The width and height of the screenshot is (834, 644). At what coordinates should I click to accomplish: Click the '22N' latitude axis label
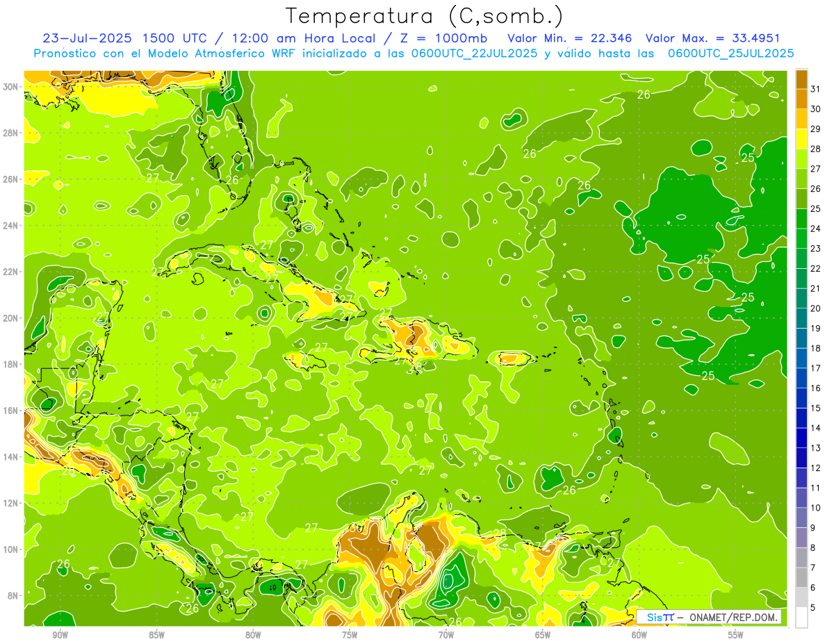click(x=10, y=272)
